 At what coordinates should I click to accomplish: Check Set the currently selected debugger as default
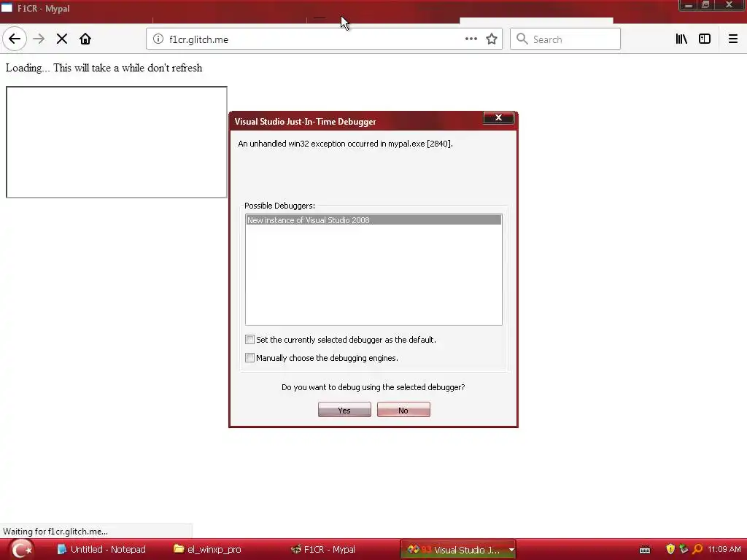pos(249,340)
